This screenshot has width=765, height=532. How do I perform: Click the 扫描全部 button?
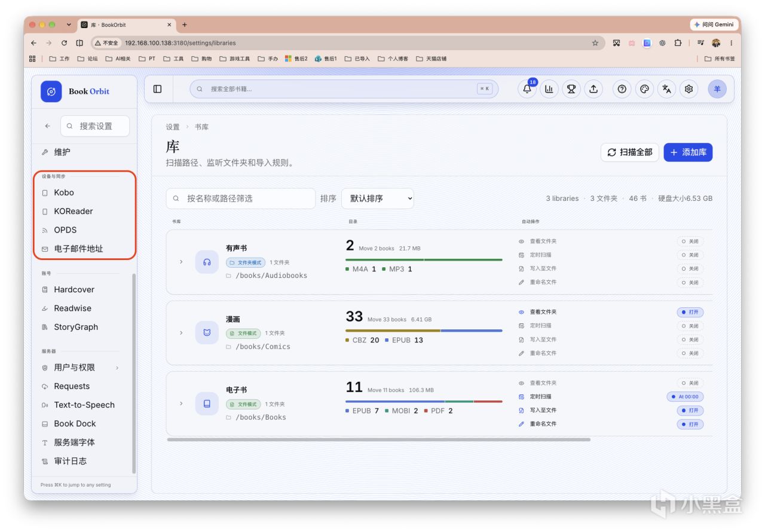[x=629, y=152]
